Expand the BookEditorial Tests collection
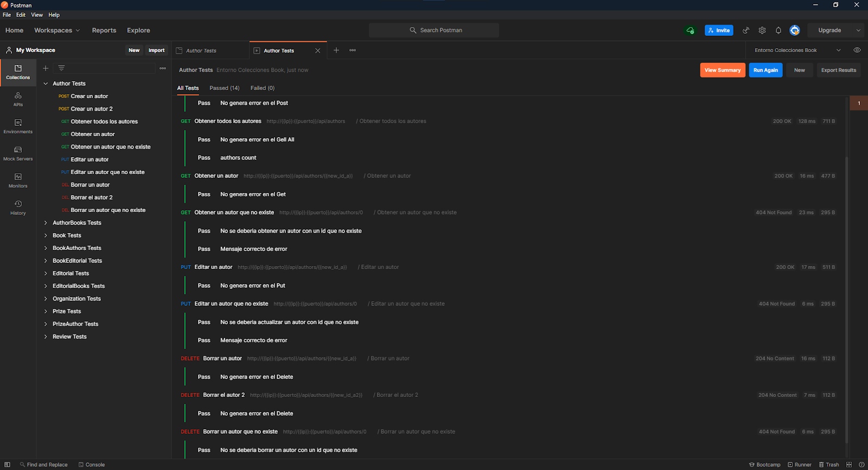 (x=46, y=261)
